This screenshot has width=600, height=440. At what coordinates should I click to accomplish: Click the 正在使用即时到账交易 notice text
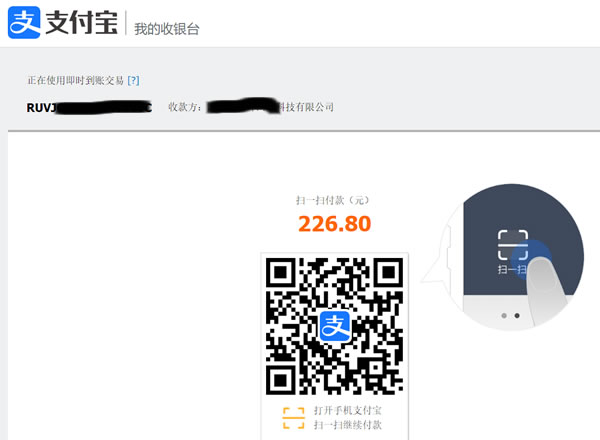point(75,80)
